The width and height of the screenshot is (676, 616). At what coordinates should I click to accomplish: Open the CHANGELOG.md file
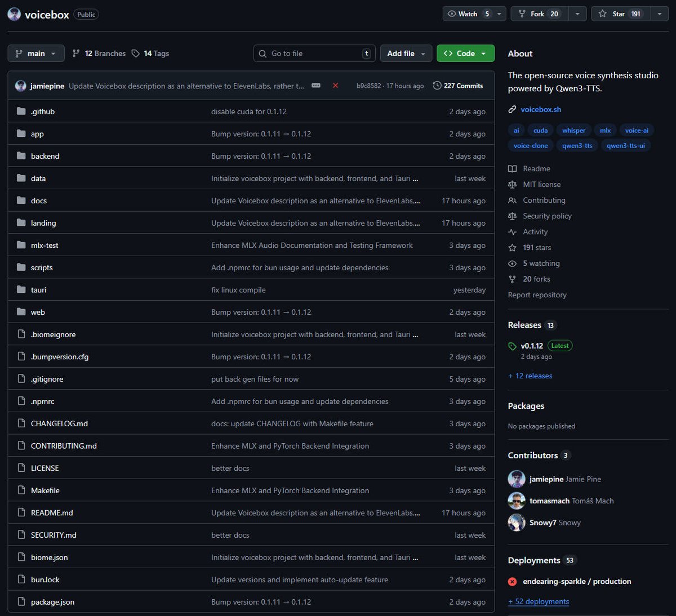tap(59, 423)
